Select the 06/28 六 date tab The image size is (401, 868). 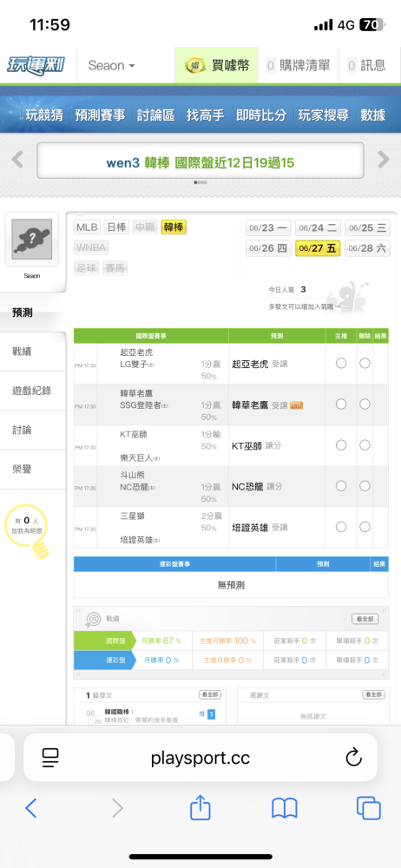click(367, 249)
